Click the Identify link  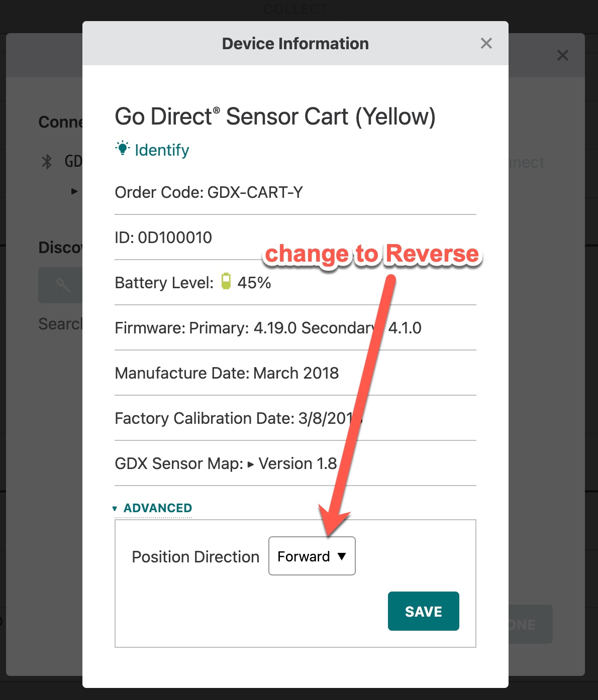click(160, 150)
